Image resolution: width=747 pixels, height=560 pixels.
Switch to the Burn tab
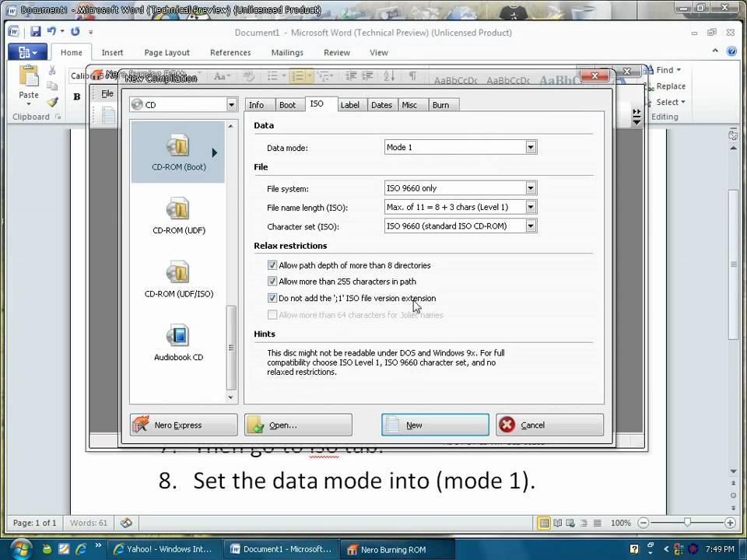coord(440,104)
